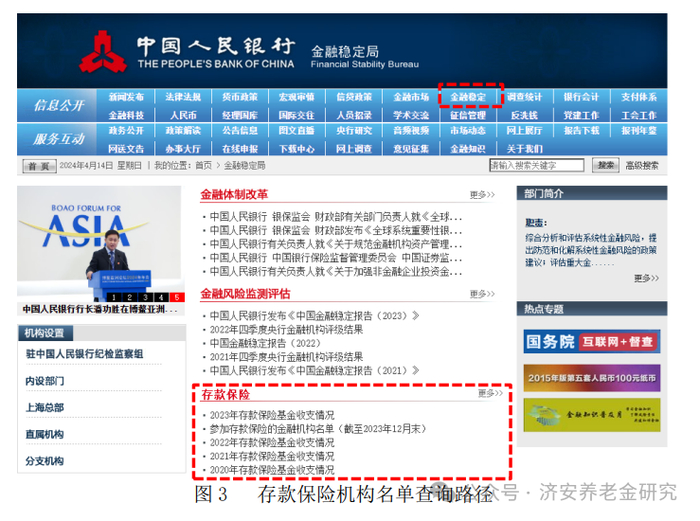Open the 金融稳定 navigation item
The height and width of the screenshot is (521, 700).
(468, 96)
